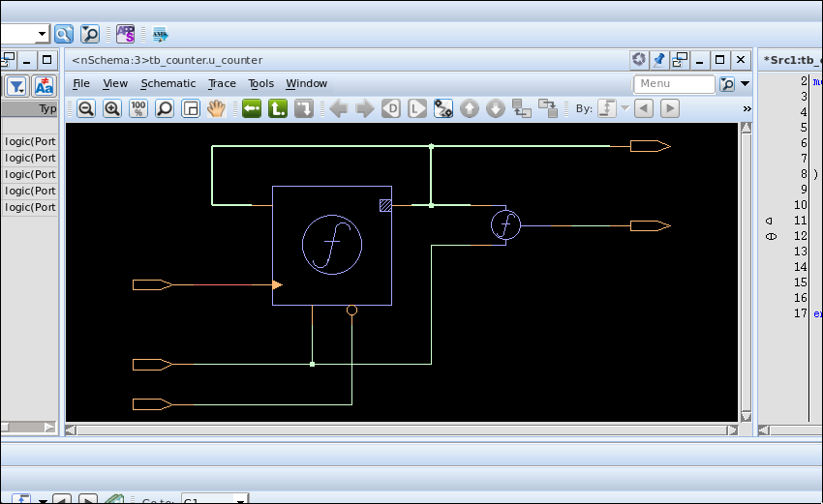This screenshot has height=504, width=823.
Task: Click the Zoom In magnifier icon
Action: tap(111, 109)
